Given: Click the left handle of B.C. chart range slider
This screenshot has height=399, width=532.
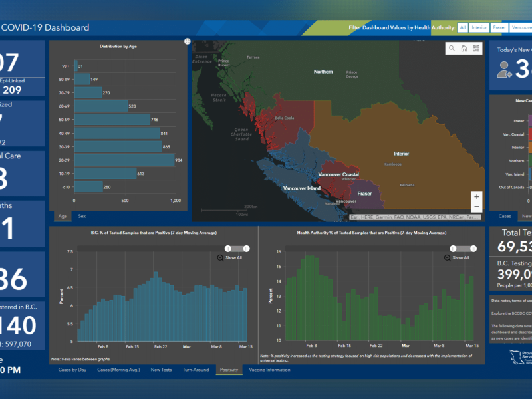Looking at the screenshot, I should 228,248.
